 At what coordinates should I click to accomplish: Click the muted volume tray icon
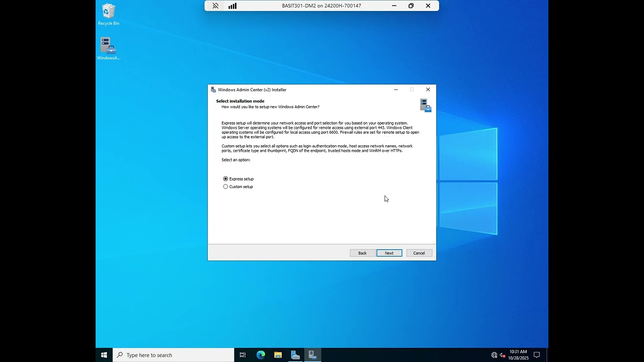pyautogui.click(x=503, y=355)
